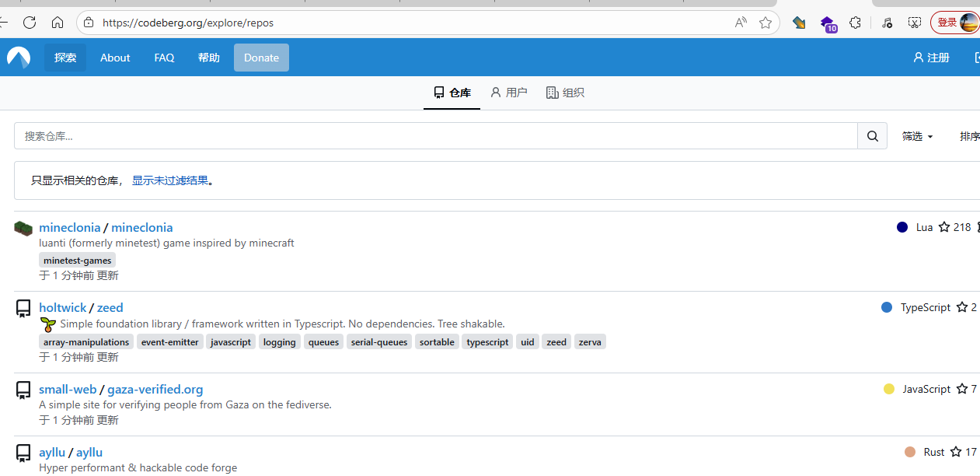Click the serial-queues topic tag
The width and height of the screenshot is (980, 476).
[379, 341]
